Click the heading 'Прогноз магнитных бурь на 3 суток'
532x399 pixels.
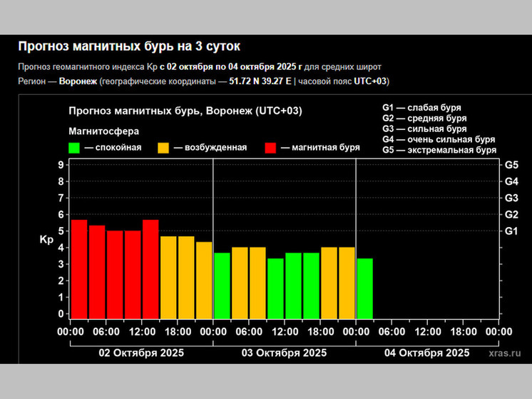tap(129, 47)
